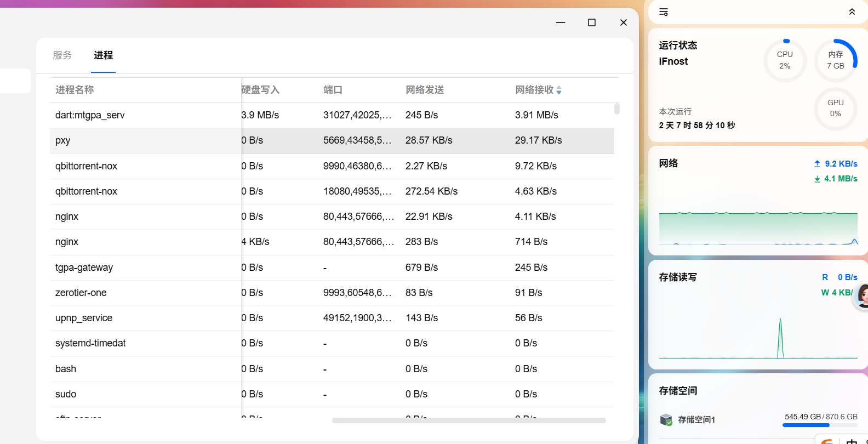Select the 进程 tab
868x444 pixels.
[103, 55]
